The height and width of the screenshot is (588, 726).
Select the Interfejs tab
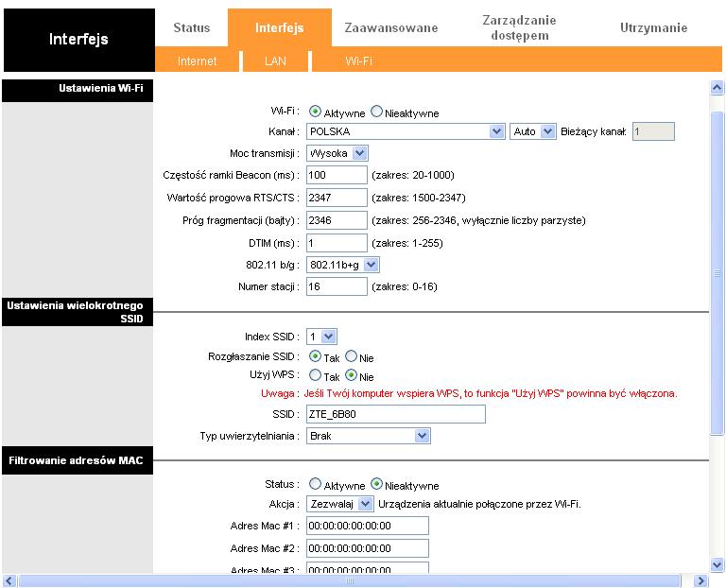point(279,27)
